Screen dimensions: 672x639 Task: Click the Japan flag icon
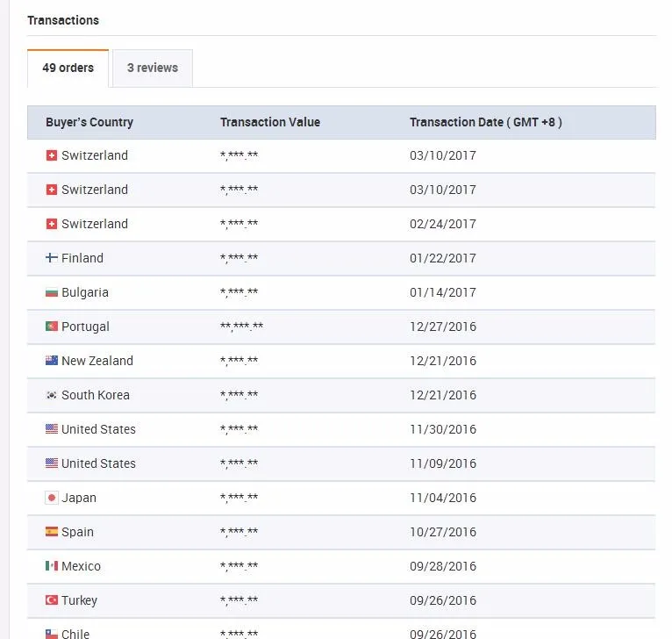[x=52, y=498]
